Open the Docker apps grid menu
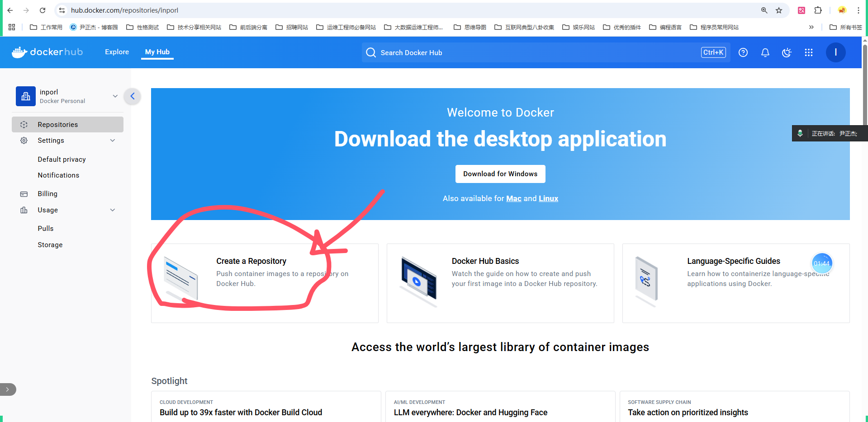Image resolution: width=868 pixels, height=422 pixels. point(809,52)
